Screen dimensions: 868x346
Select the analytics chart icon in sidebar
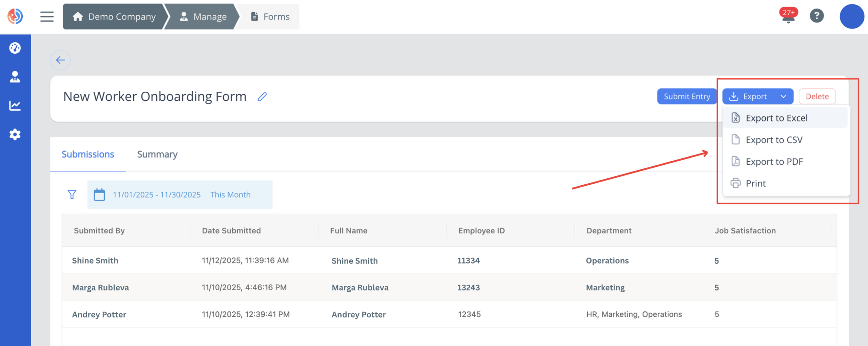15,106
